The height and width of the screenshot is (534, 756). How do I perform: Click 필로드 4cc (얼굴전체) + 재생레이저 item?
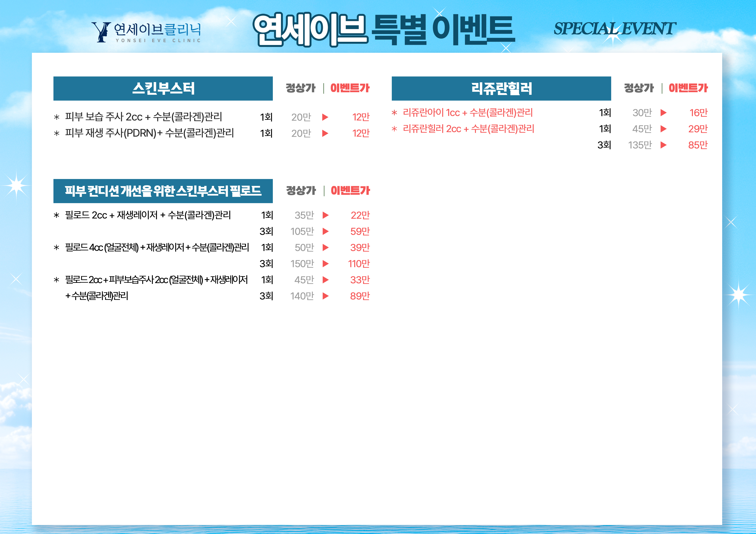157,248
